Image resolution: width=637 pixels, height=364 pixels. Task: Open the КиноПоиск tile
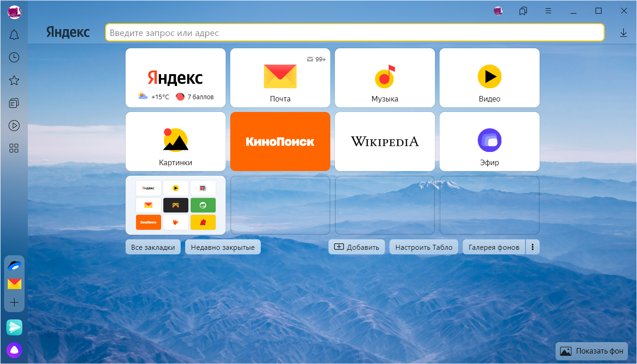(280, 142)
